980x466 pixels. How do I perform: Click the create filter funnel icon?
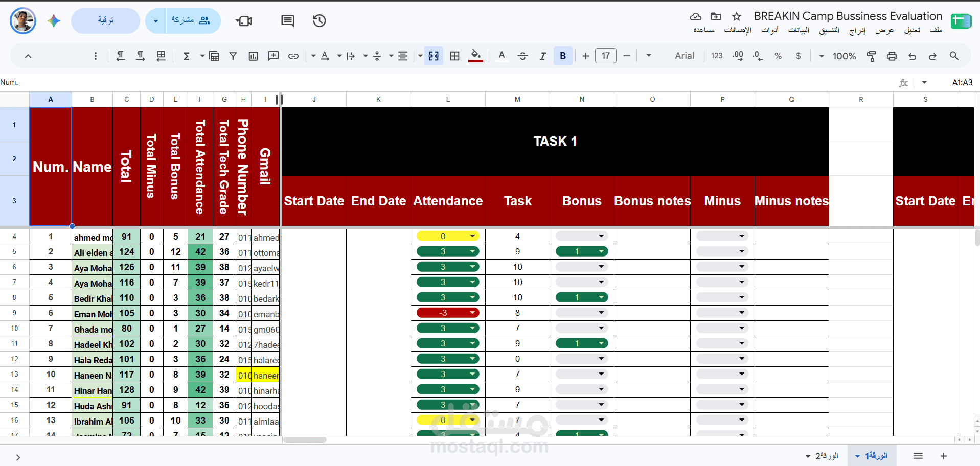233,56
